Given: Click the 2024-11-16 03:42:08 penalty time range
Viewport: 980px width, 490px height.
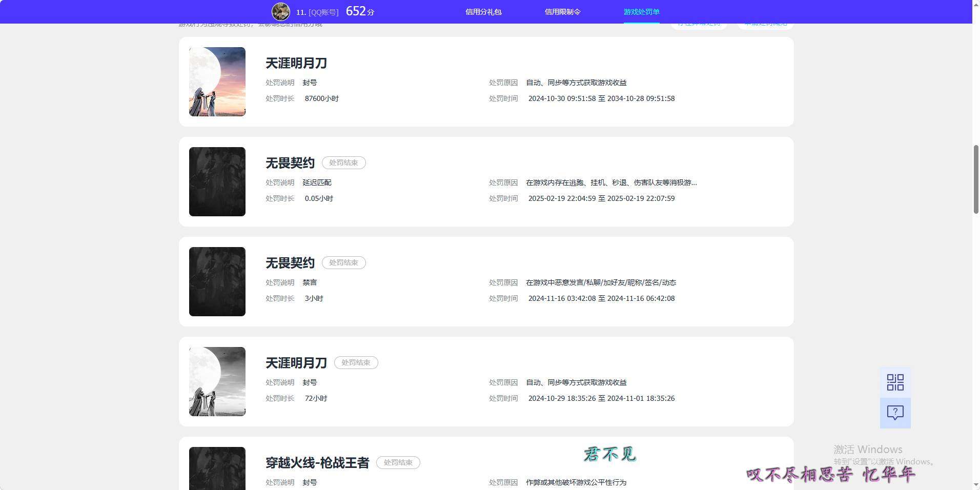Looking at the screenshot, I should click(x=601, y=298).
